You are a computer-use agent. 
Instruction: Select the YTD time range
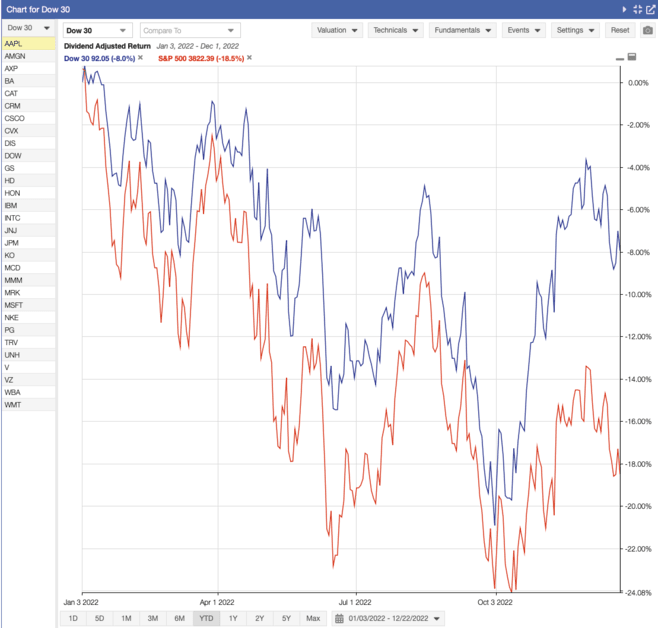206,618
